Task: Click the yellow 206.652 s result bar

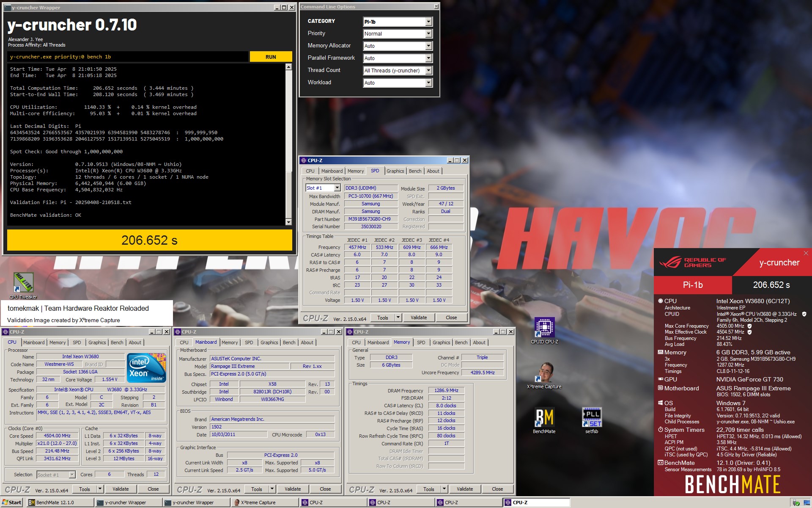Action: click(x=149, y=240)
